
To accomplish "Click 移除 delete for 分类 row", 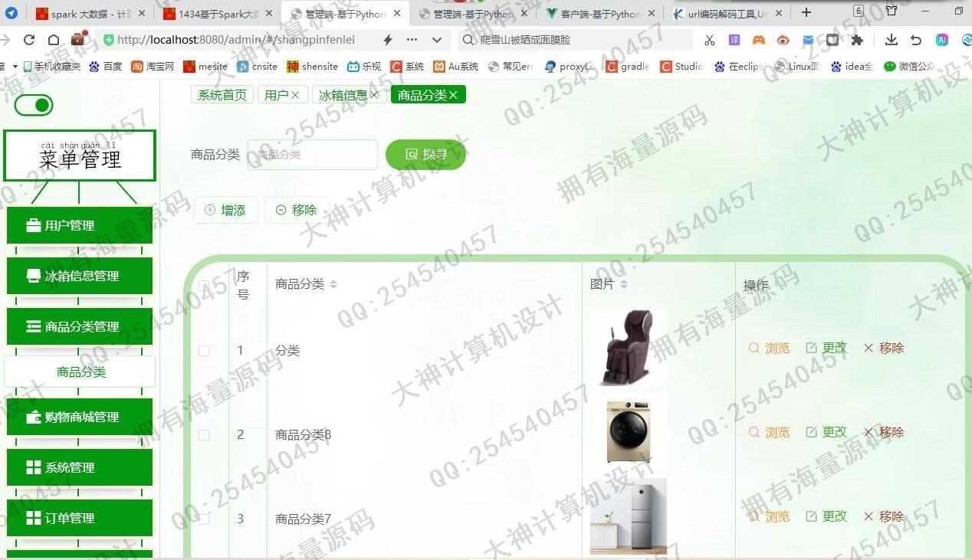I will coord(884,348).
